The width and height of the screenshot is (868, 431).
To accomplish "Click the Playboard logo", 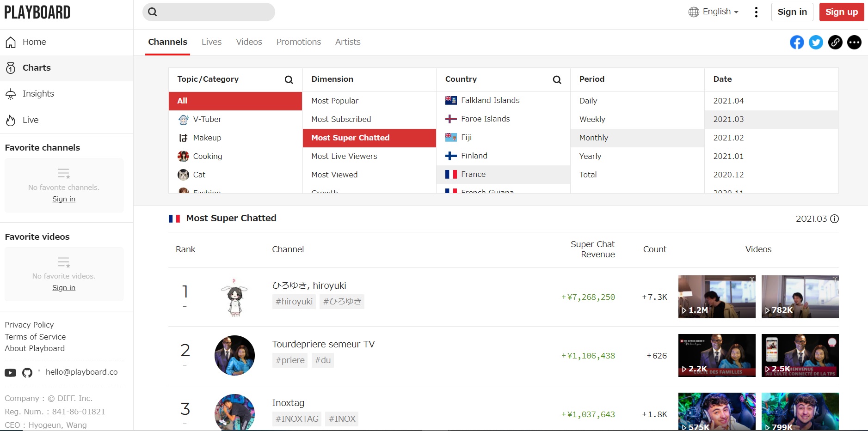I will click(37, 12).
